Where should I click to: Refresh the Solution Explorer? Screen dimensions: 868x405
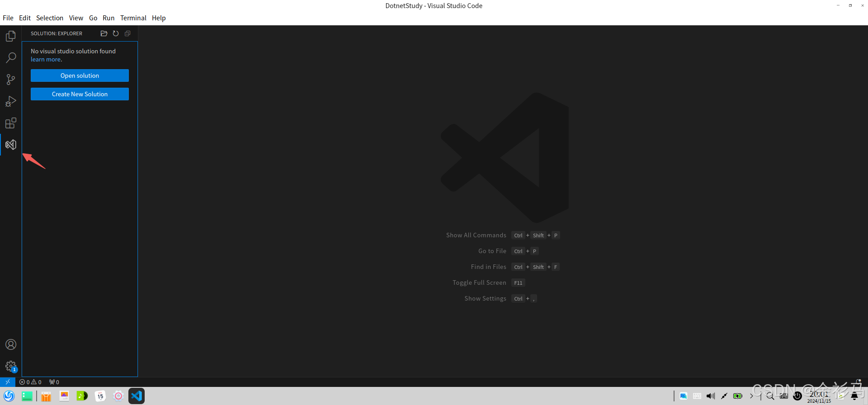[x=116, y=33]
